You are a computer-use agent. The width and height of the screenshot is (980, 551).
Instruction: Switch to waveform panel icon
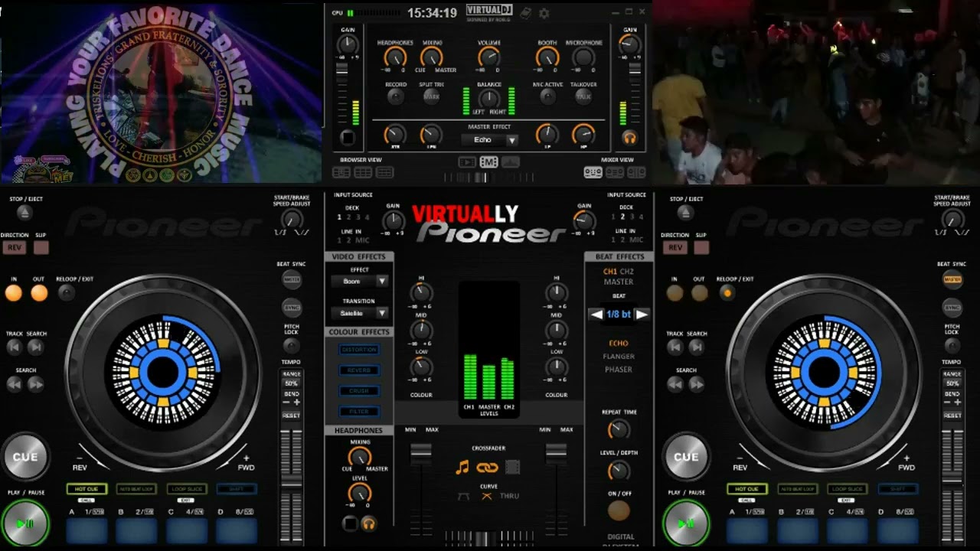point(511,162)
